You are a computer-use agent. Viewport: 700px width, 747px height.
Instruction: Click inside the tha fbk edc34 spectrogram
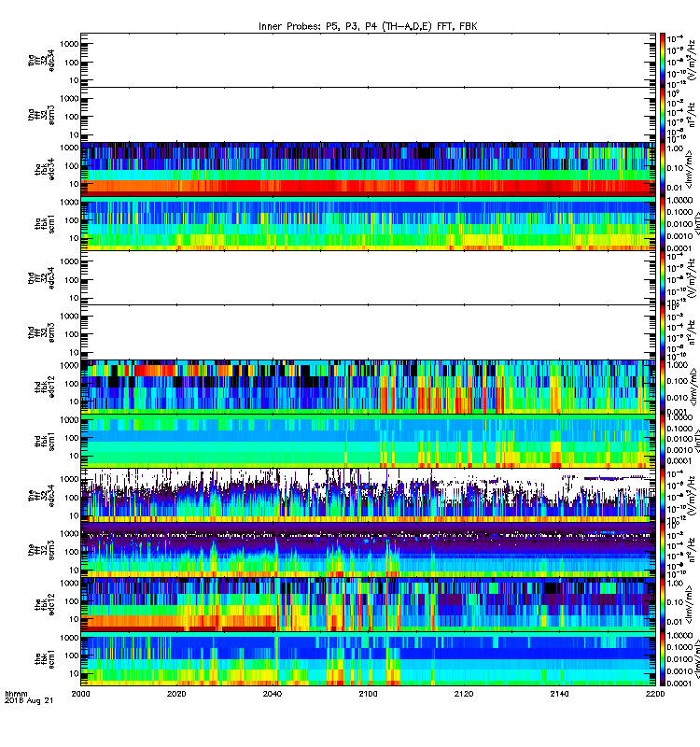tap(368, 170)
